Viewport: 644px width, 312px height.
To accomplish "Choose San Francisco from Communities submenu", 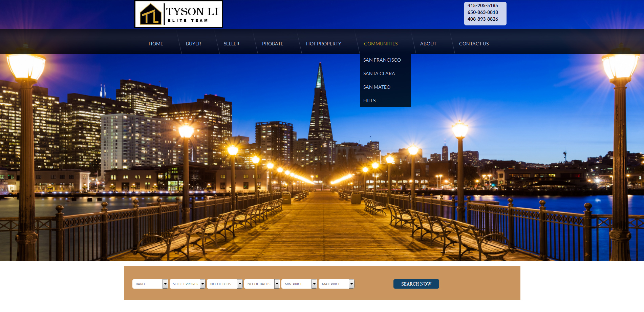I will click(x=382, y=60).
